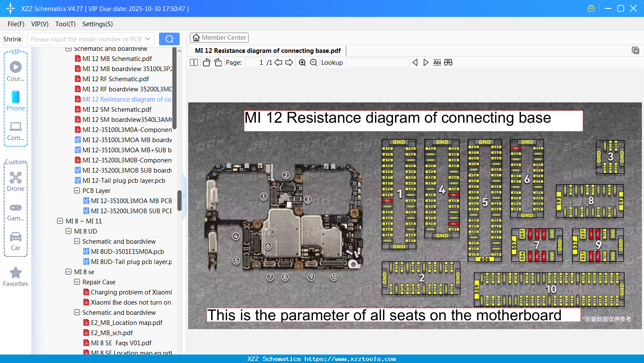Open the Member Center

[219, 38]
